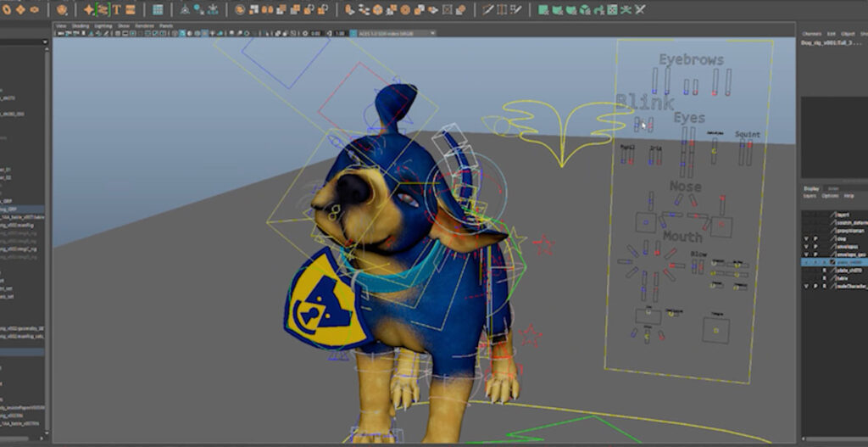This screenshot has height=447, width=868.
Task: Open the Lighting viewport menu
Action: point(103,25)
